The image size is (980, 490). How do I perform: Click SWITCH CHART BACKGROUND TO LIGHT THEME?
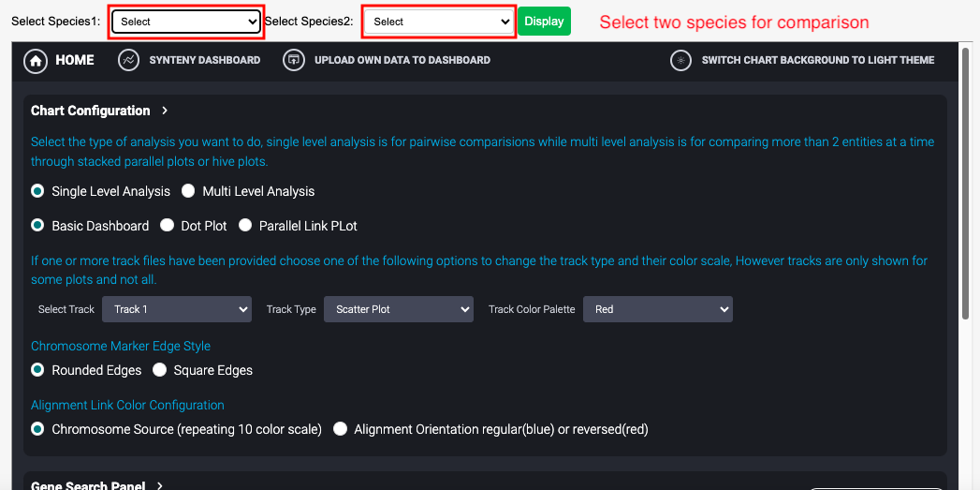tap(818, 61)
